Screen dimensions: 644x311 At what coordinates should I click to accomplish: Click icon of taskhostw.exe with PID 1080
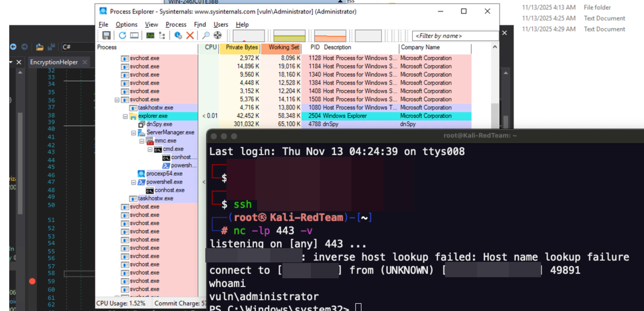coord(133,108)
